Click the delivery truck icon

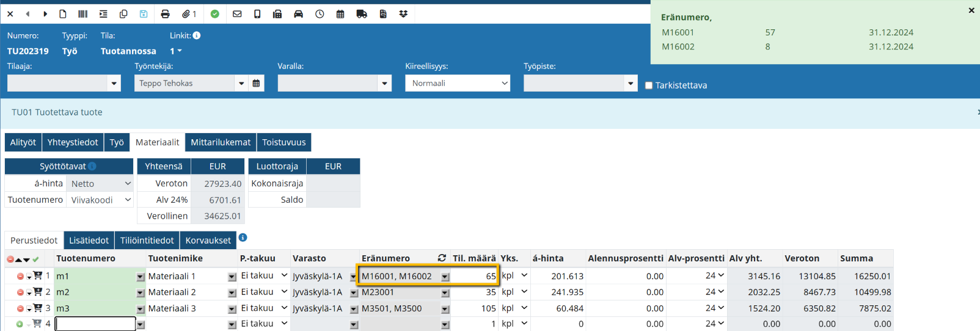click(x=362, y=14)
